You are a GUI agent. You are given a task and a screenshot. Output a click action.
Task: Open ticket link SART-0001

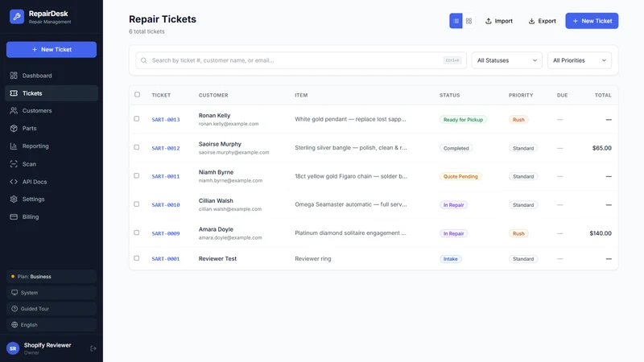point(166,259)
